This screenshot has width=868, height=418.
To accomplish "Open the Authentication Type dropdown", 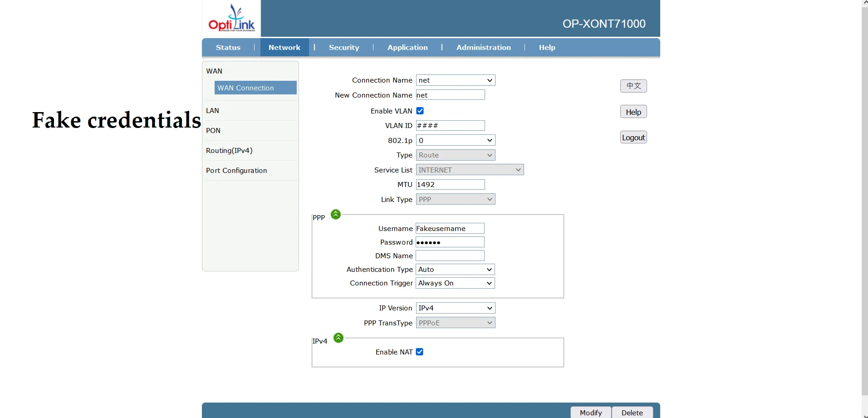I will [x=455, y=270].
